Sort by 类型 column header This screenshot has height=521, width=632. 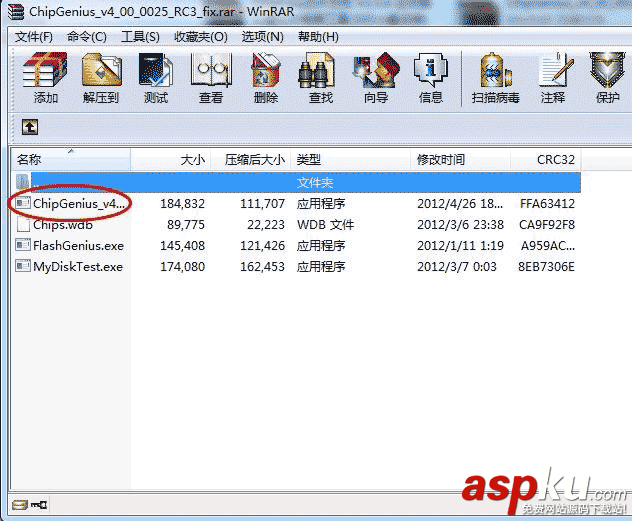tap(350, 160)
